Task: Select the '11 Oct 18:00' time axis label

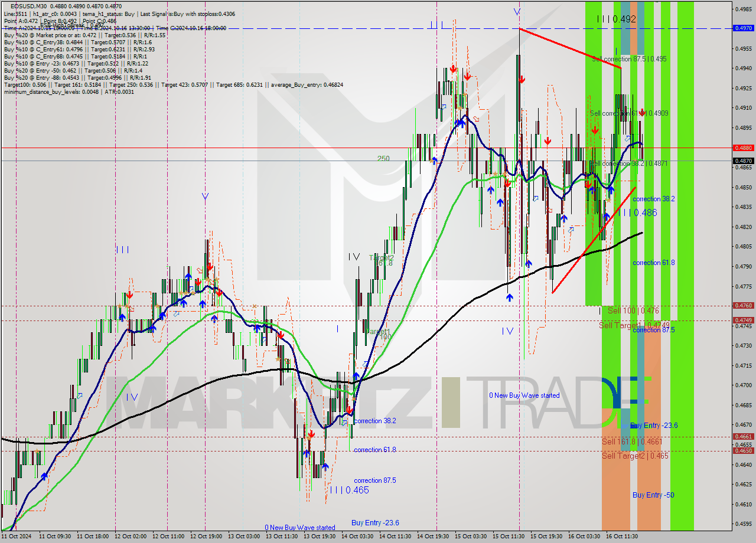Action: [x=93, y=537]
